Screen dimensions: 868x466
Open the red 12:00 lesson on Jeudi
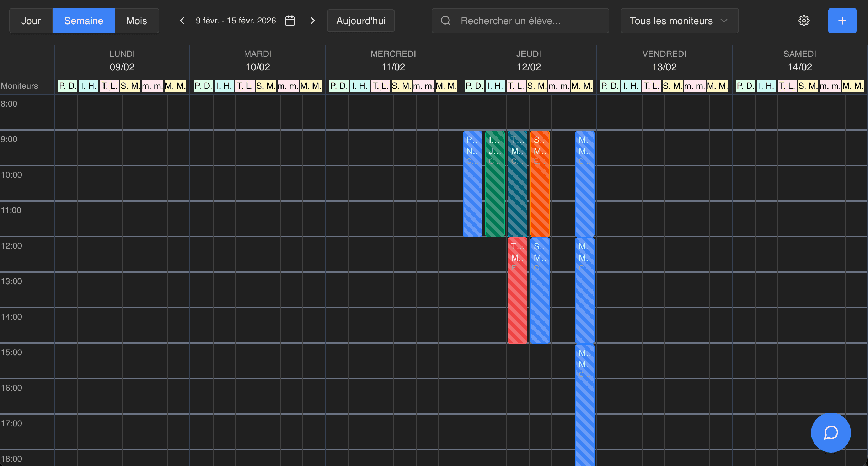point(517,291)
